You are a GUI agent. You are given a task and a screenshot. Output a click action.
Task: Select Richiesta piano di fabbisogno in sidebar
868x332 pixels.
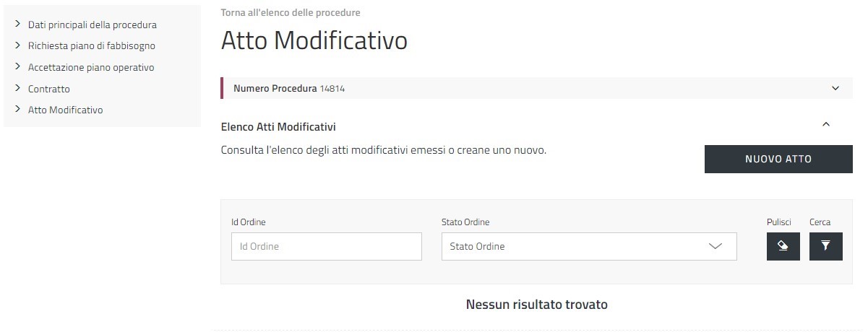click(92, 45)
